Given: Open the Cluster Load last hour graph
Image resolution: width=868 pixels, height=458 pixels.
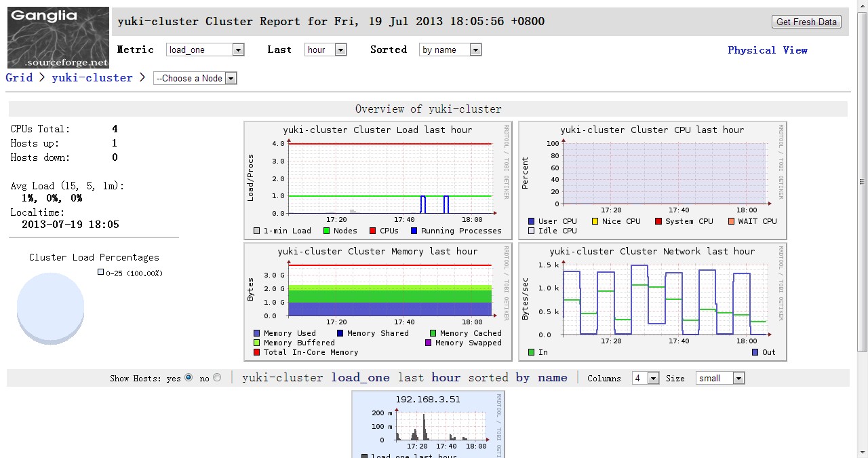Looking at the screenshot, I should click(x=378, y=180).
